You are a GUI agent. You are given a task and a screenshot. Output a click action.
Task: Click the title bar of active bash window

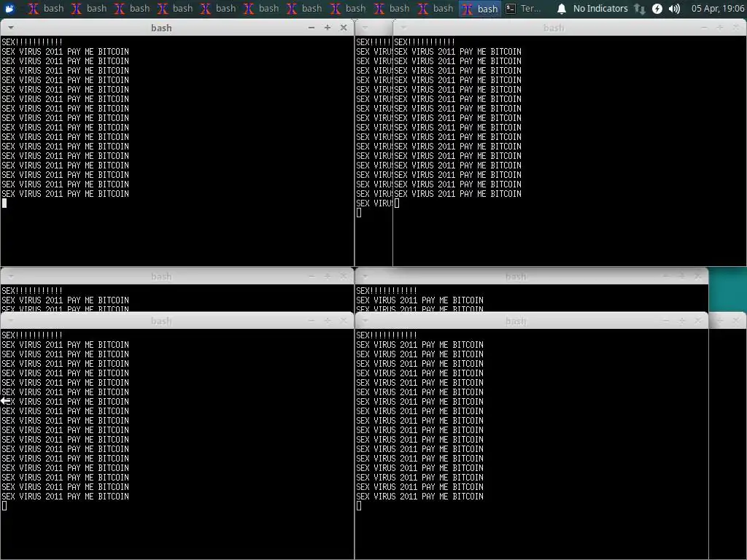coord(161,28)
